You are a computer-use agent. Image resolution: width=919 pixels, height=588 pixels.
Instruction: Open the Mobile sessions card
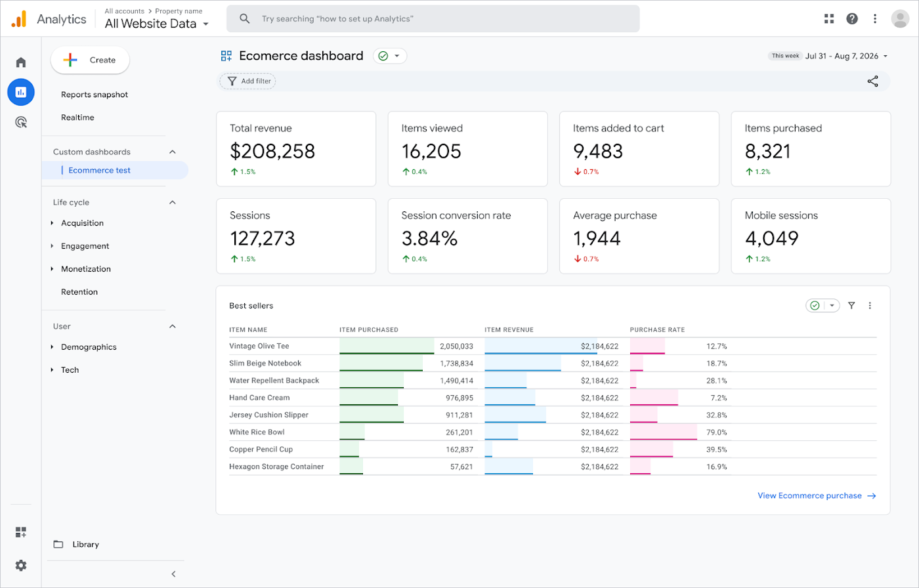tap(811, 236)
